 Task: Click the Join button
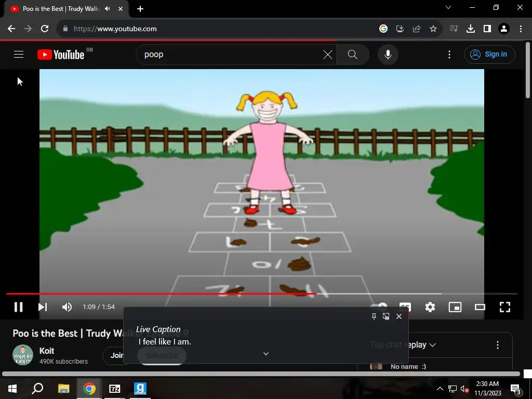(117, 355)
